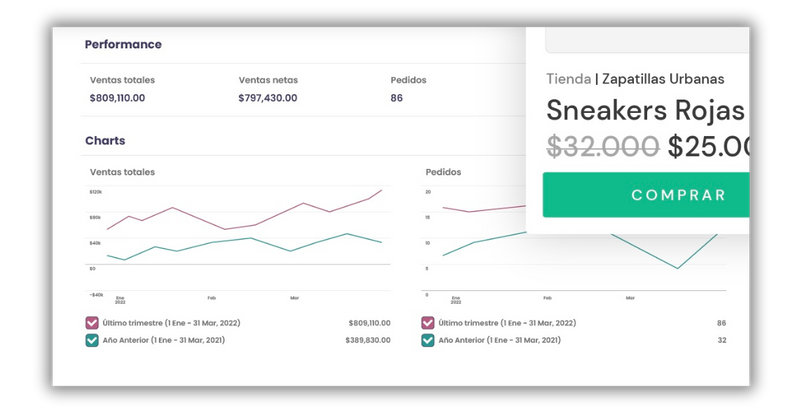Click the gray input box above Tienda

click(647, 40)
